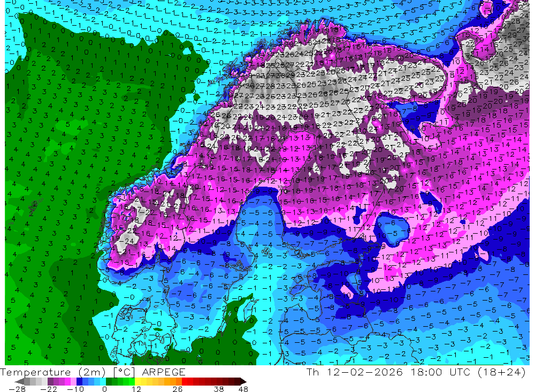
Task: Click the date "Th 12-02-2026"
Action: click(x=354, y=372)
